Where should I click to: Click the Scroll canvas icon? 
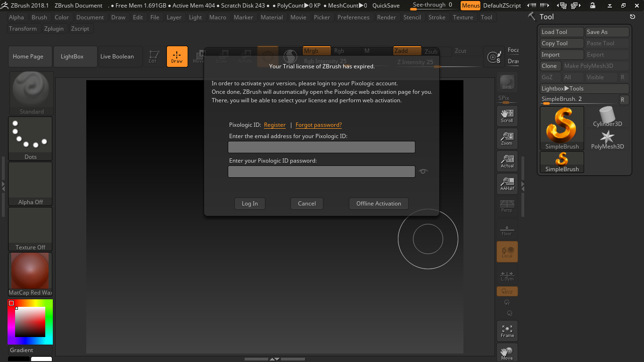[507, 116]
